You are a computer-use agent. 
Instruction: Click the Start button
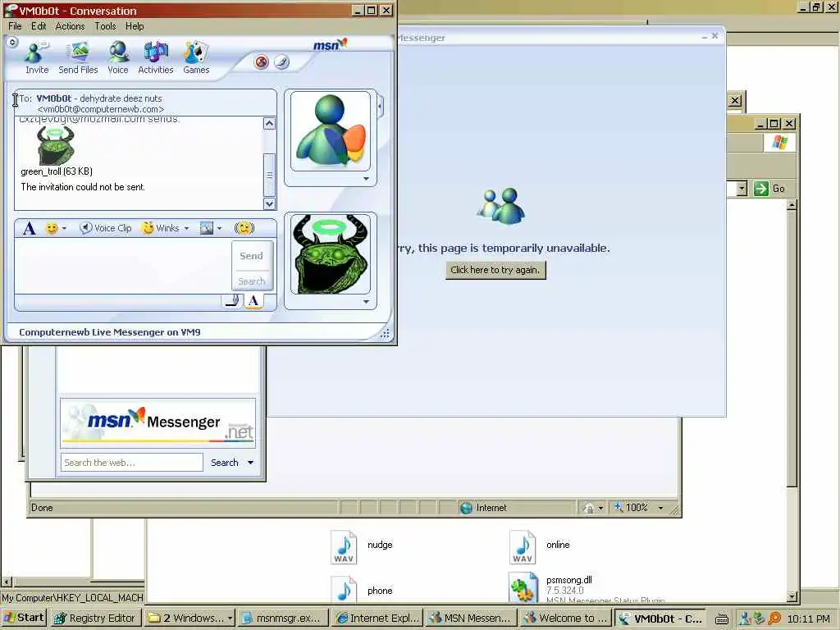coord(24,618)
